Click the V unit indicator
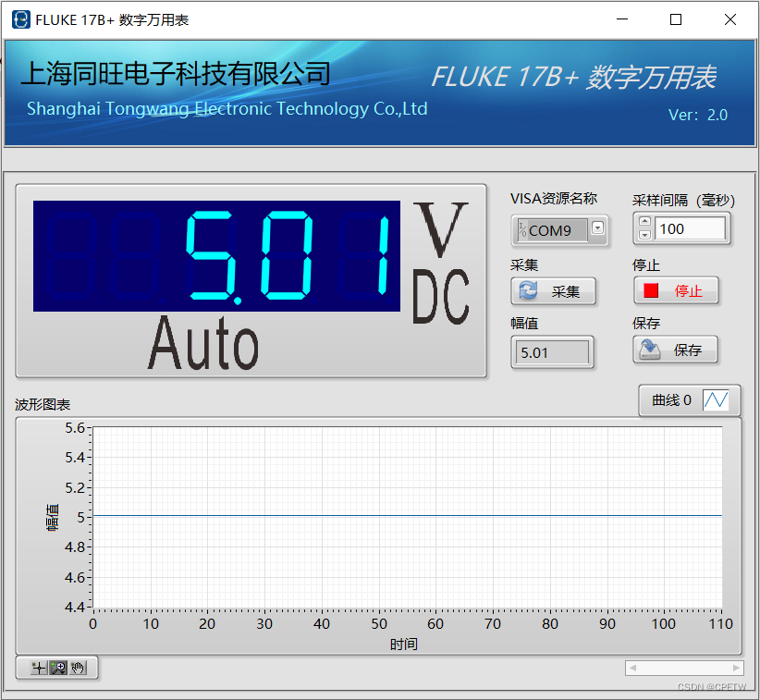The image size is (760, 700). tap(441, 229)
